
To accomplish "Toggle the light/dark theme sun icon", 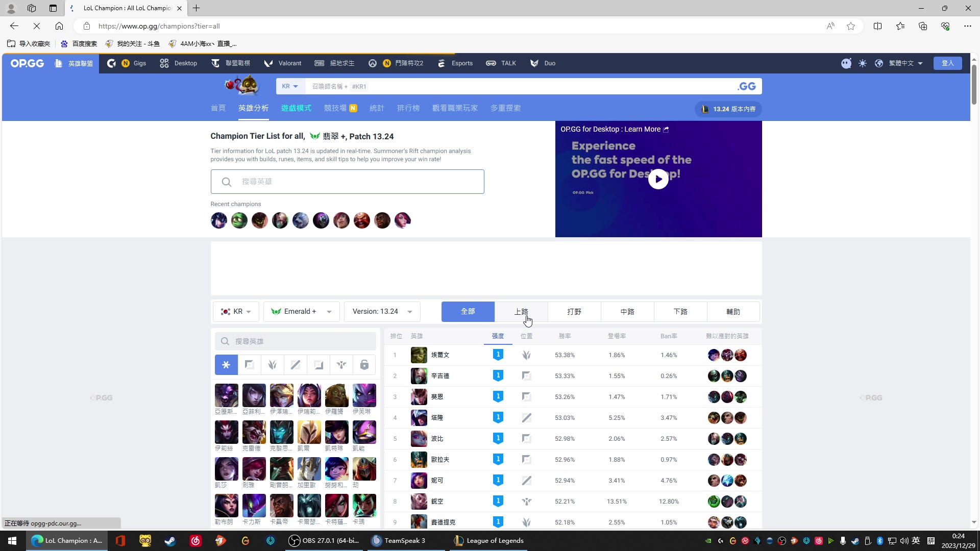I will pyautogui.click(x=862, y=63).
